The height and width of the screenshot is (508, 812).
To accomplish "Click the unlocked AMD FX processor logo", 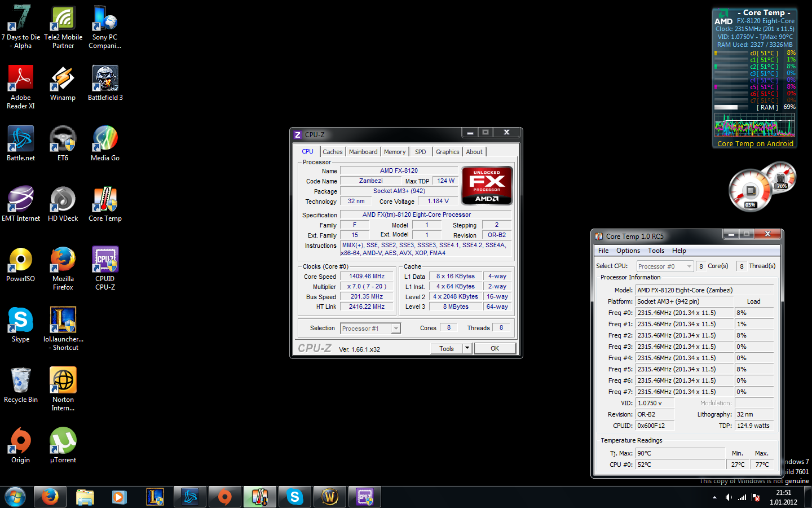I will click(x=487, y=185).
